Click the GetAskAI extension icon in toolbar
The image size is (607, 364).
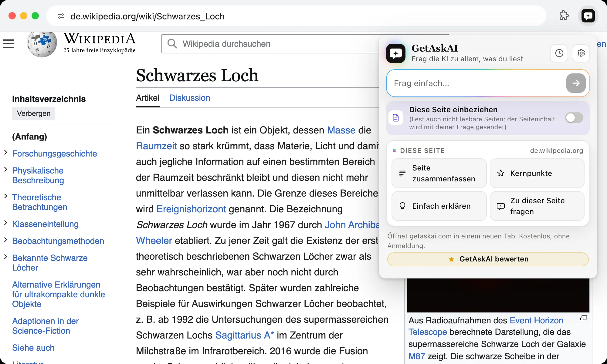[x=588, y=16]
